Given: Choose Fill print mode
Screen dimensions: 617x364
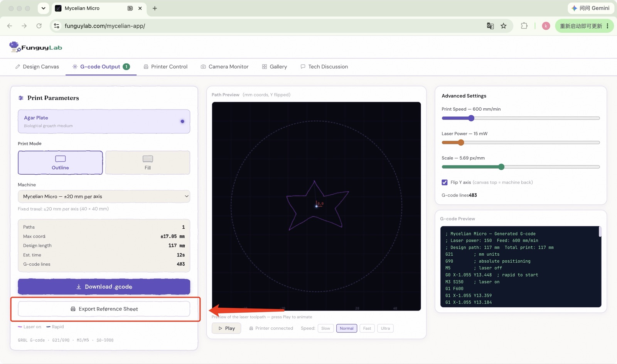Looking at the screenshot, I should click(x=148, y=163).
